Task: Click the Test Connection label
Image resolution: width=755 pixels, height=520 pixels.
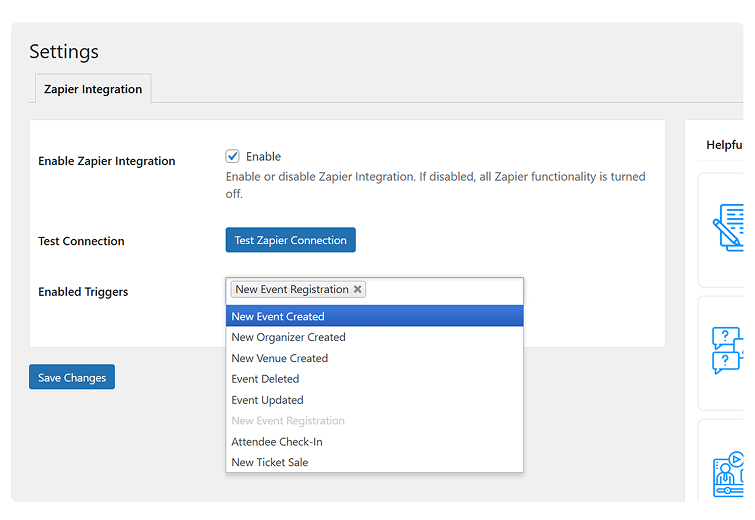Action: pyautogui.click(x=81, y=241)
